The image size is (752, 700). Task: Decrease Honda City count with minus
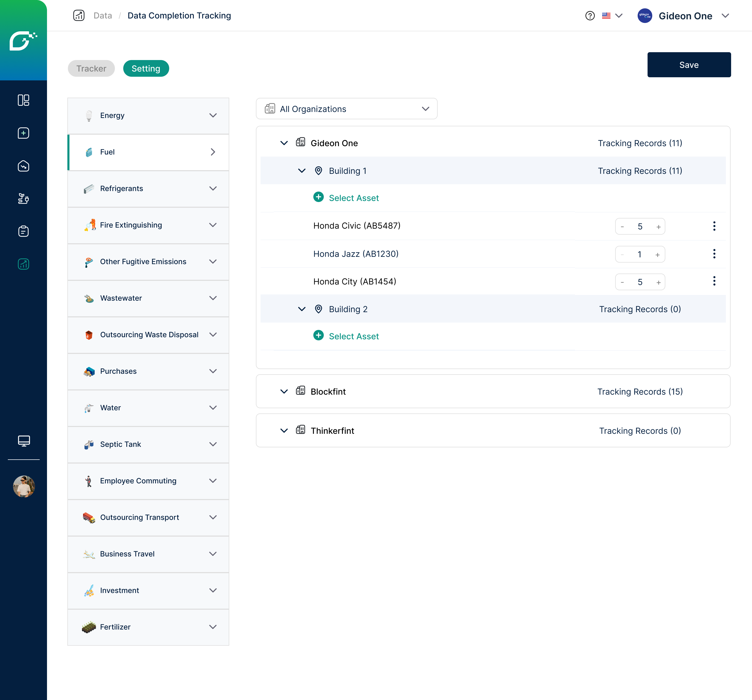click(622, 282)
